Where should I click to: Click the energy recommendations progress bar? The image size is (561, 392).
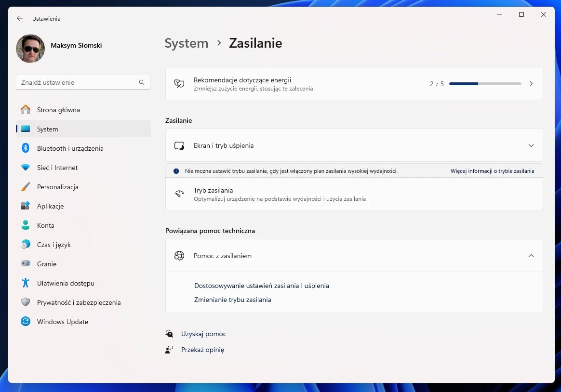pos(485,83)
